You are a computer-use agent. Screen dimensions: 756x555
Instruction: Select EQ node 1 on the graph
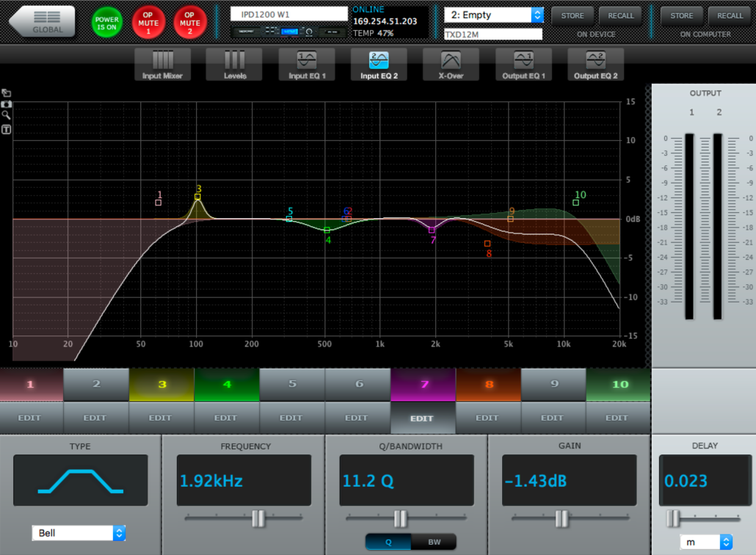158,203
